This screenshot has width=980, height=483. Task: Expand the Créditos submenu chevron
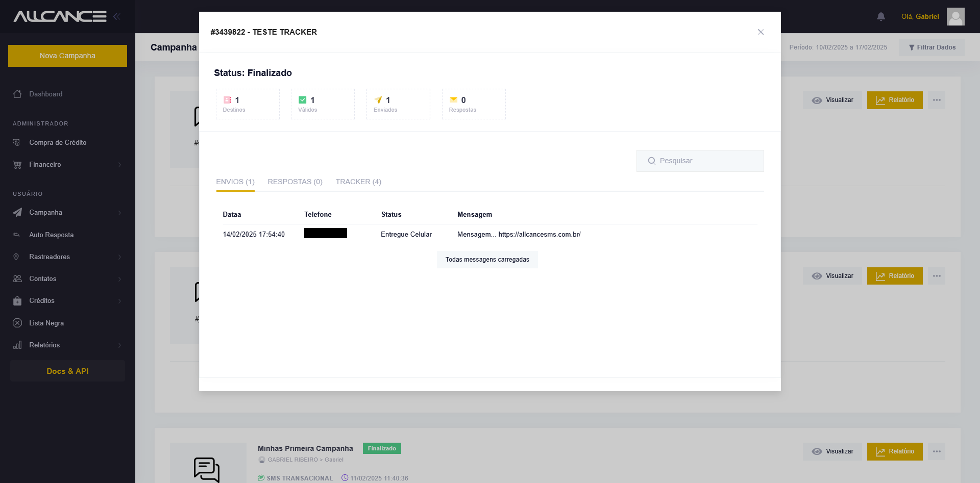pos(120,301)
